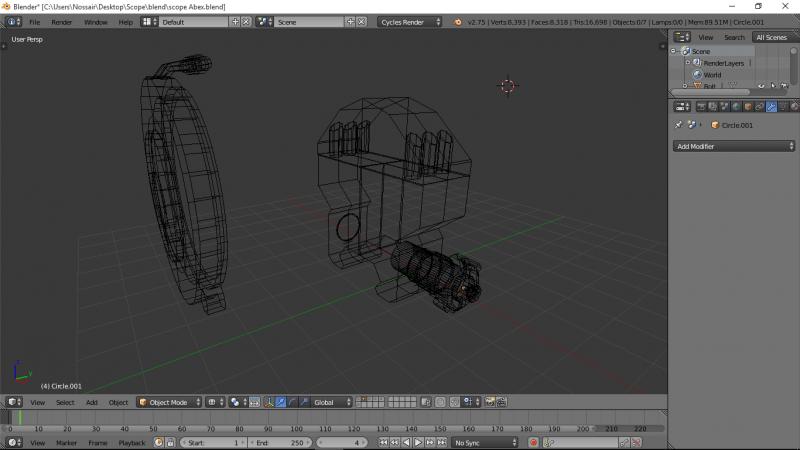Click the OpenGL render image camera icon

click(490, 402)
